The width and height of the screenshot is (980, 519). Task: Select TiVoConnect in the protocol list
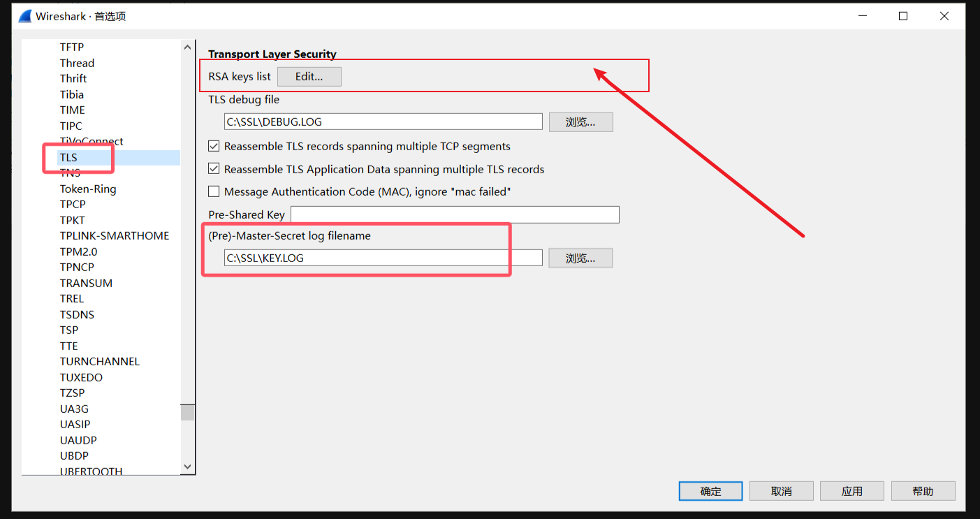coord(92,141)
